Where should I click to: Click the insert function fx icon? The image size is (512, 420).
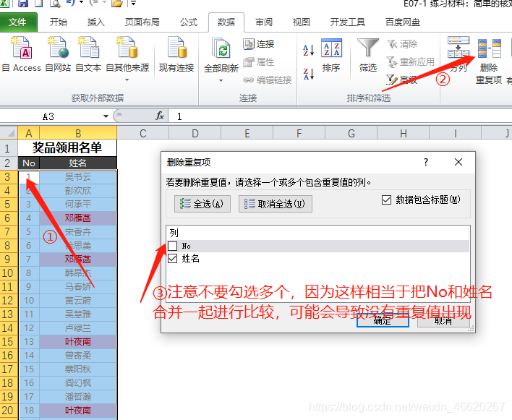pyautogui.click(x=160, y=116)
